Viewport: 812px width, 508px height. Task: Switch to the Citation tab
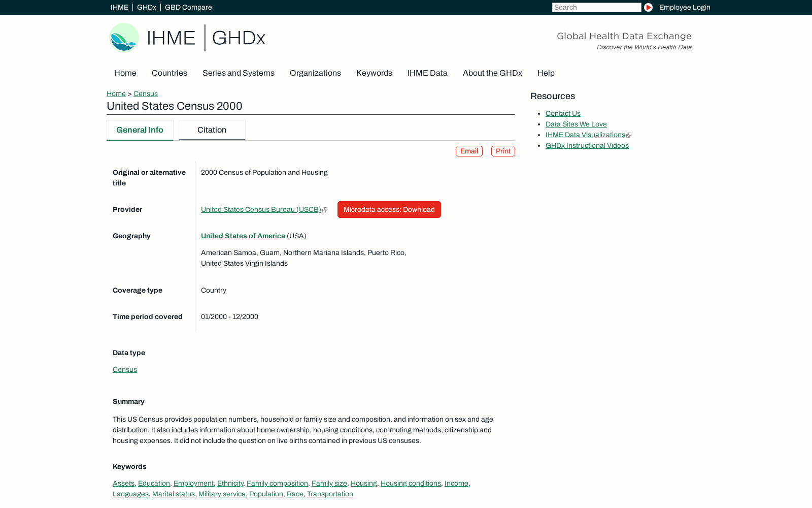click(212, 130)
